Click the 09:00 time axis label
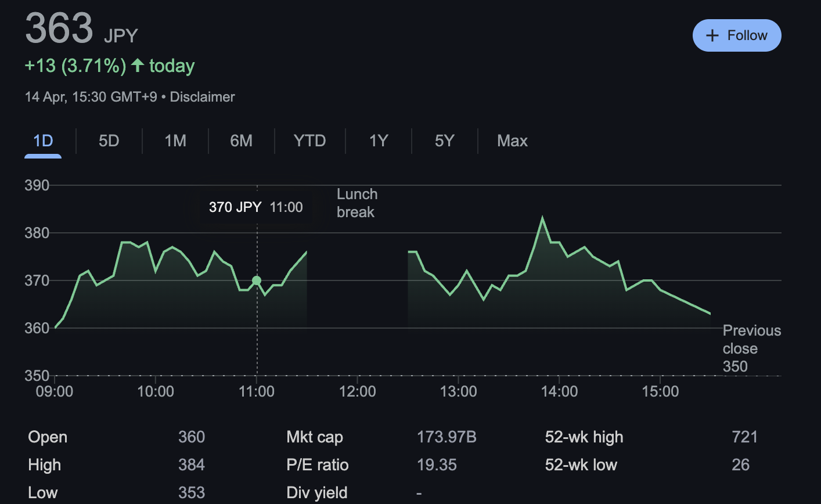 point(55,391)
